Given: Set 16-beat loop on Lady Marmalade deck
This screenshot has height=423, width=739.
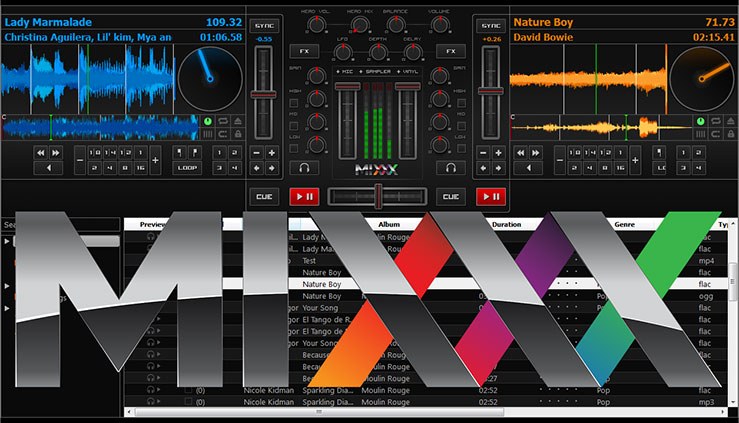Looking at the screenshot, I should click(140, 168).
